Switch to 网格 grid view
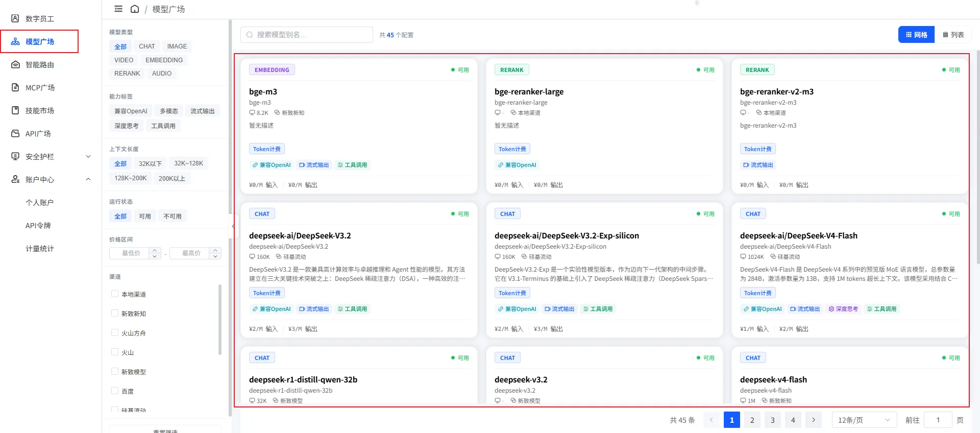The height and width of the screenshot is (433, 980). pos(917,35)
